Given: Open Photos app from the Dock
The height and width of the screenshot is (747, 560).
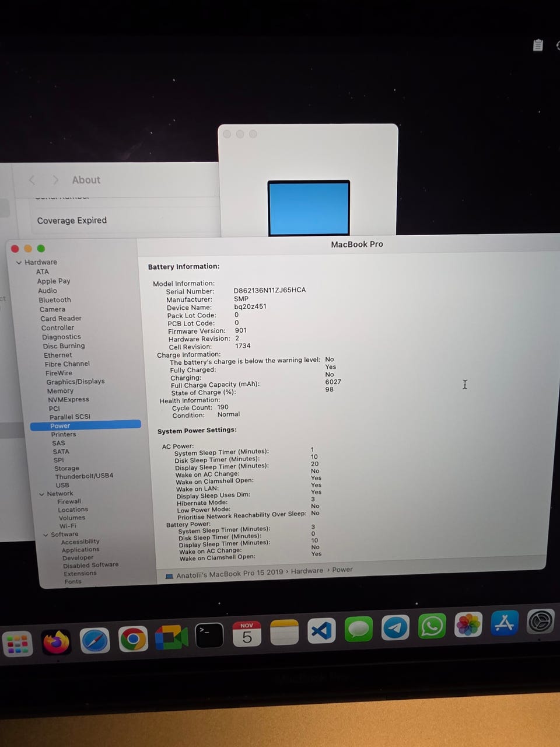Looking at the screenshot, I should [x=468, y=624].
